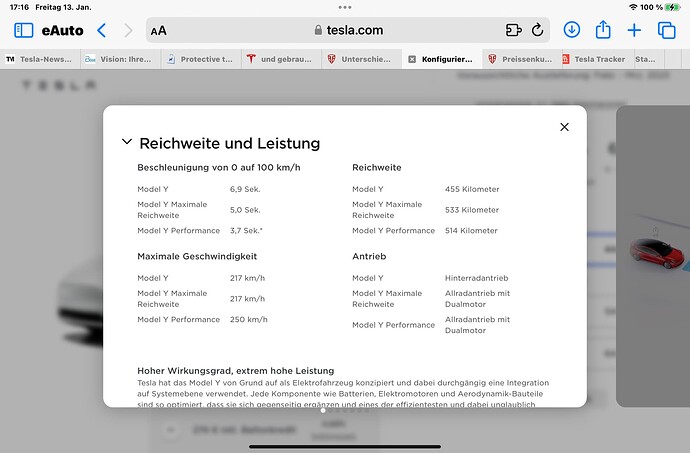The width and height of the screenshot is (690, 453).
Task: Open the AA reader view options
Action: click(x=158, y=31)
